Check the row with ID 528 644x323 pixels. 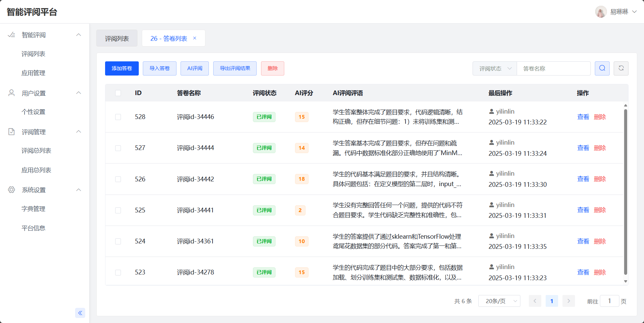(118, 117)
